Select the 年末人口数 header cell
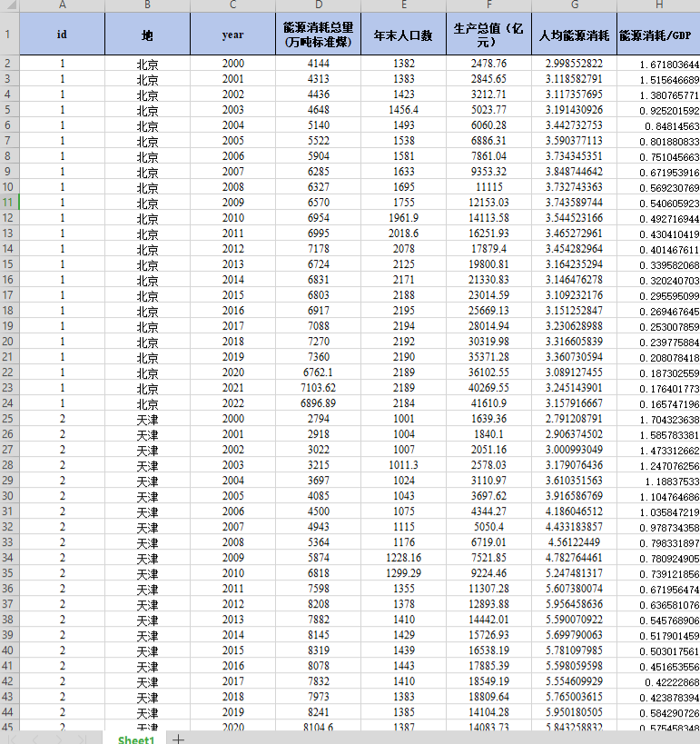This screenshot has width=700, height=744. pyautogui.click(x=404, y=34)
